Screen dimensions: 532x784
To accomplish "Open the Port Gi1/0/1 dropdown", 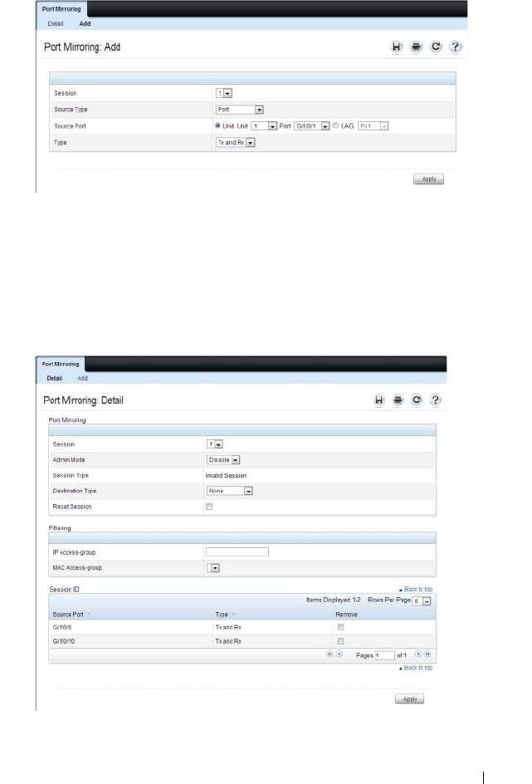I will click(x=312, y=126).
